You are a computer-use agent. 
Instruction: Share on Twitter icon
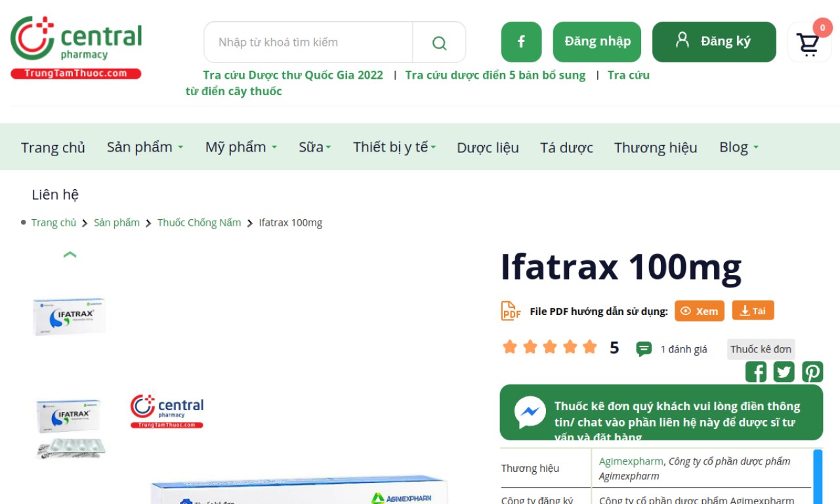[x=784, y=372]
